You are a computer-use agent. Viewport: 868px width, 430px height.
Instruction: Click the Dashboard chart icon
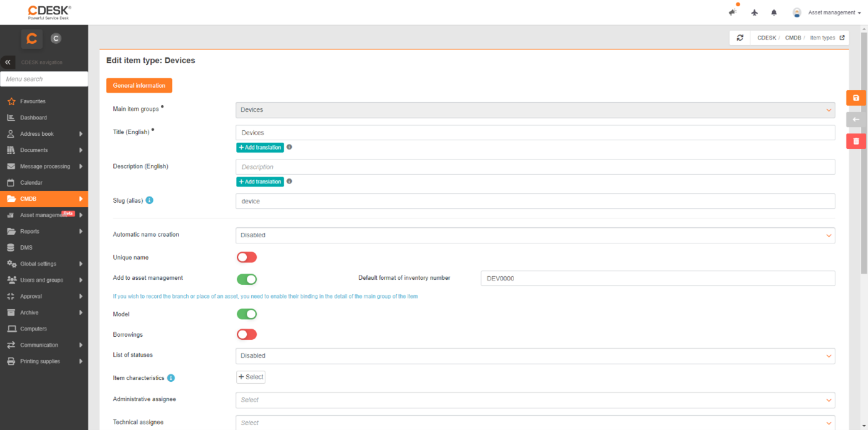[11, 118]
